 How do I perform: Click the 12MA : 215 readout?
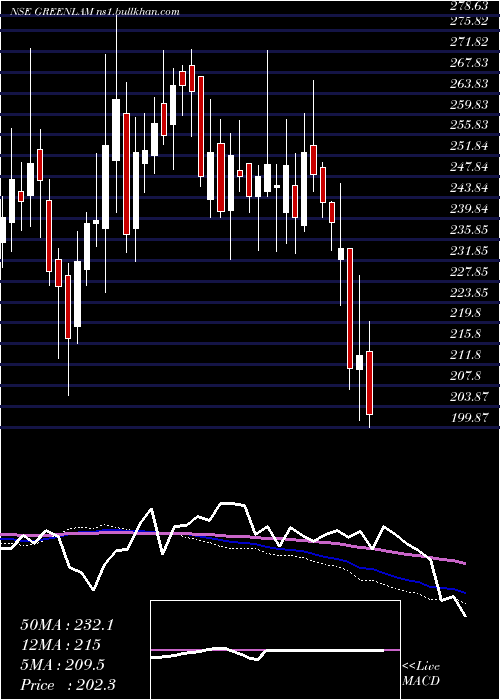click(60, 645)
